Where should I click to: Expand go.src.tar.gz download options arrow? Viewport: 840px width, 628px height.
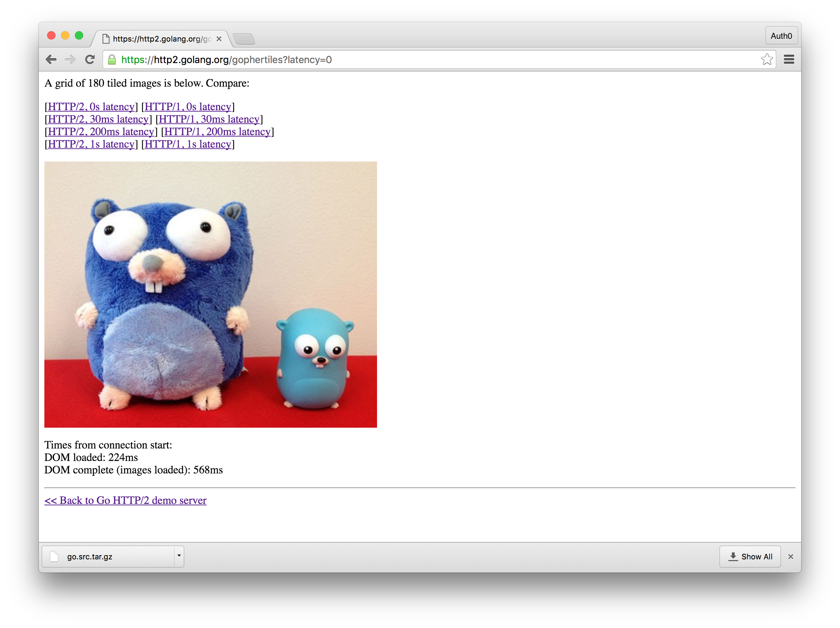179,556
